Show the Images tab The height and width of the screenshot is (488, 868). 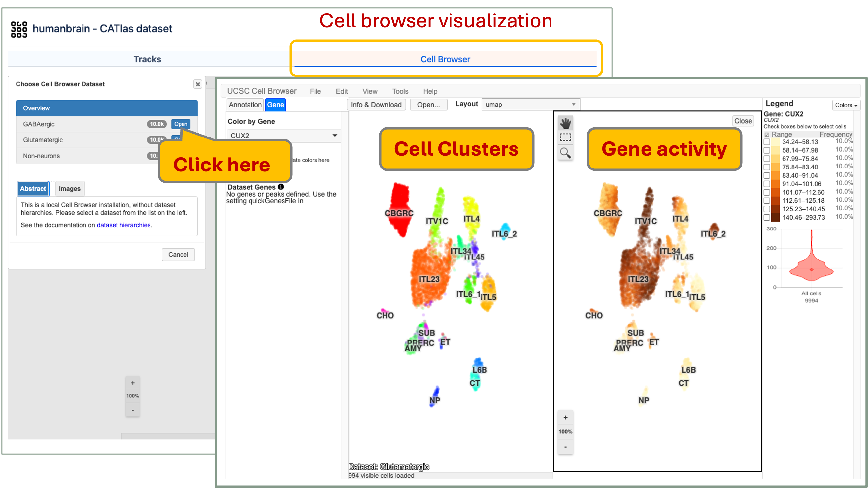69,189
